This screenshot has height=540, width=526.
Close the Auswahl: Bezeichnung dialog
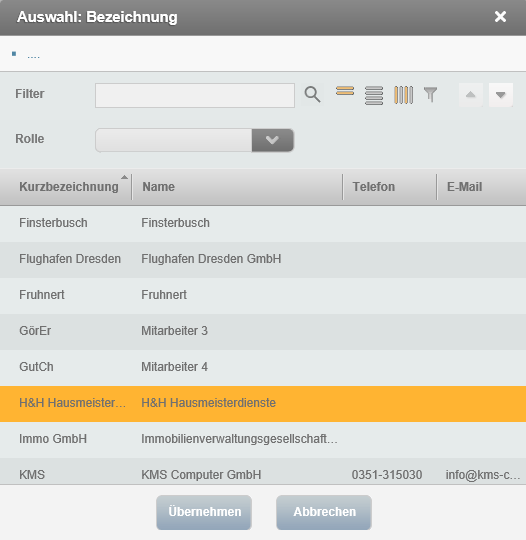pos(500,17)
